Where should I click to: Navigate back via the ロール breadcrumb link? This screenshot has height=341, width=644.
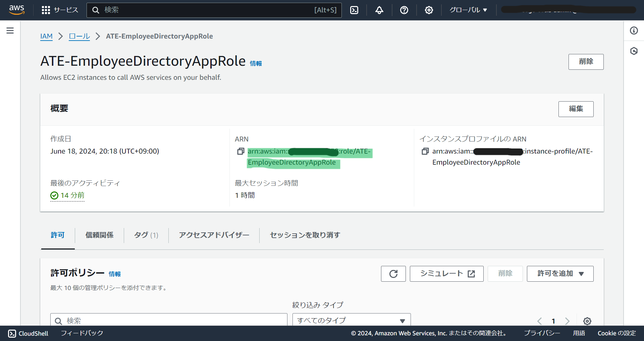click(x=79, y=36)
